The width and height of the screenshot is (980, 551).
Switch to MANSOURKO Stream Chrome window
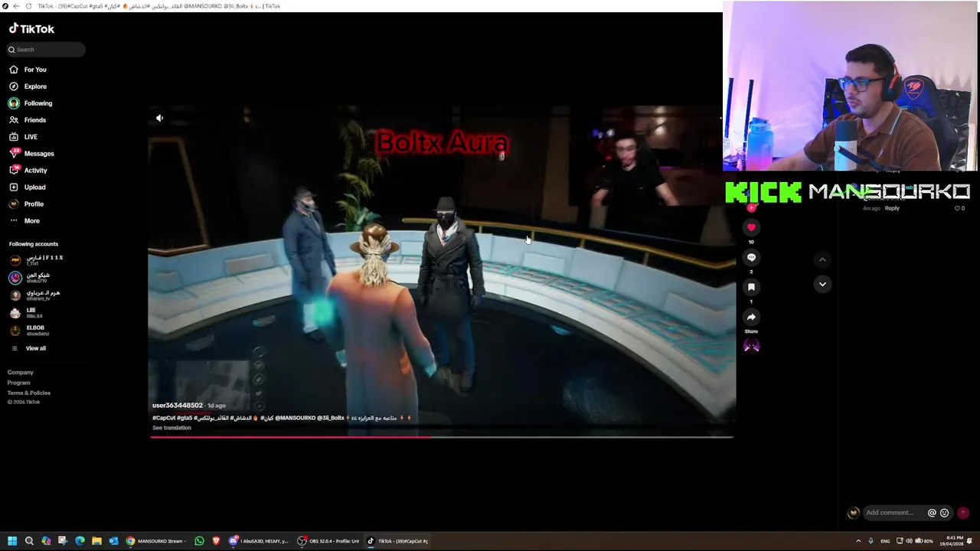click(156, 541)
